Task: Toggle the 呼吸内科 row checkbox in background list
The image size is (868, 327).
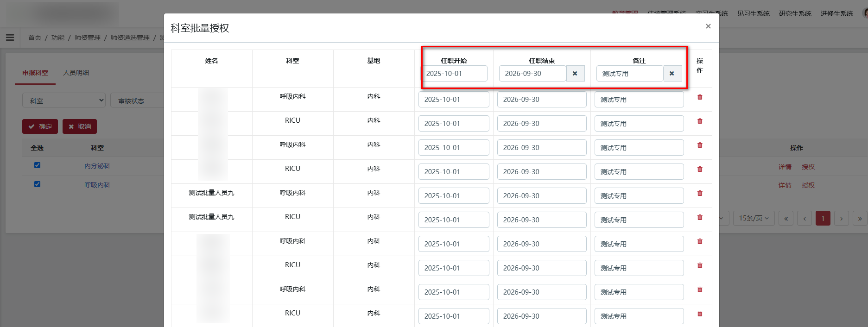Action: pos(37,184)
